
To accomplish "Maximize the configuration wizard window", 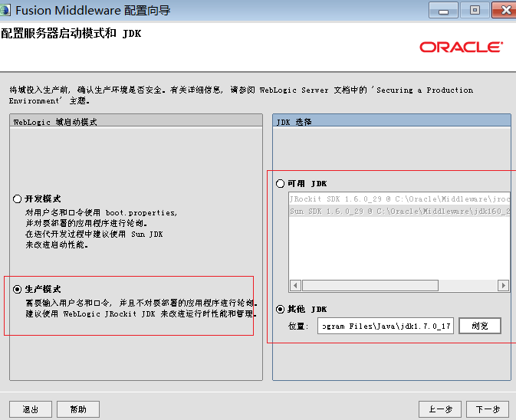I will coord(475,11).
